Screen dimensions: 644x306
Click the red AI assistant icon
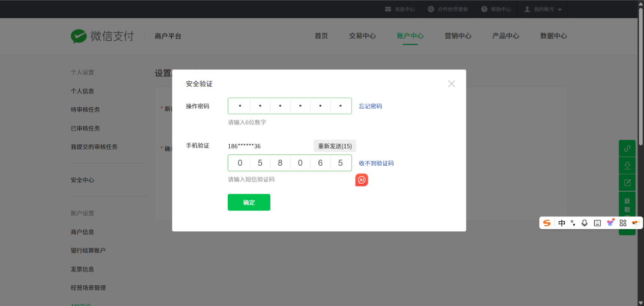tap(361, 180)
